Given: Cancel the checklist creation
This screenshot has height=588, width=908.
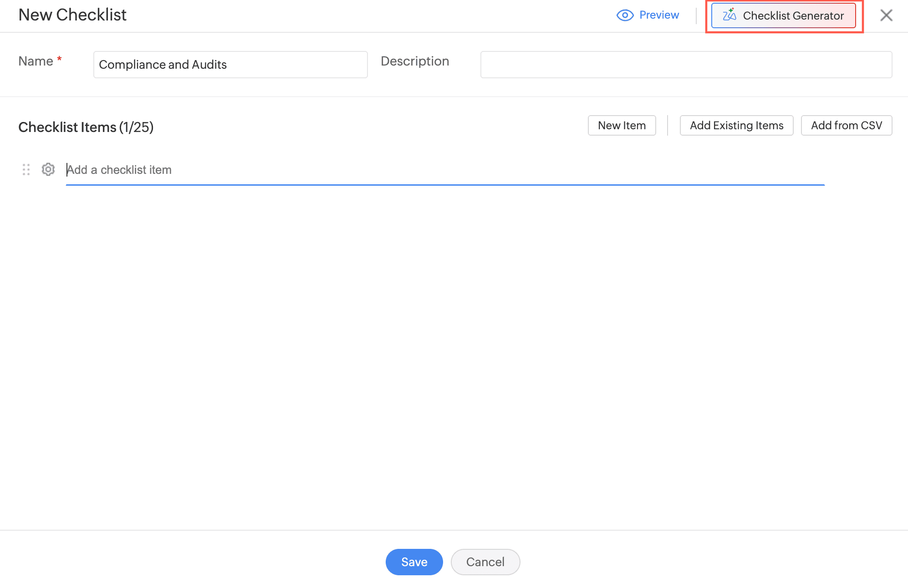Looking at the screenshot, I should click(x=485, y=562).
